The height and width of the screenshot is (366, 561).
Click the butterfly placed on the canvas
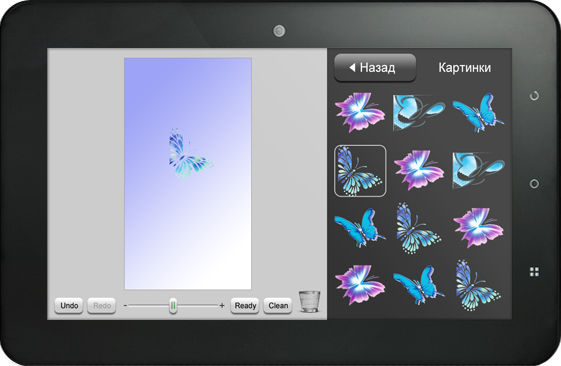[x=190, y=153]
